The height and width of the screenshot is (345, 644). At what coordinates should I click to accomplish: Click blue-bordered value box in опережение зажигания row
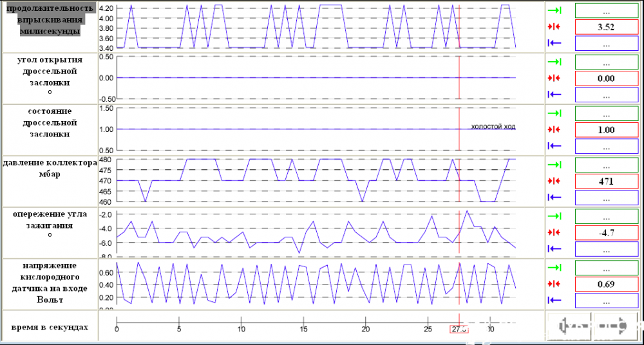(x=606, y=248)
